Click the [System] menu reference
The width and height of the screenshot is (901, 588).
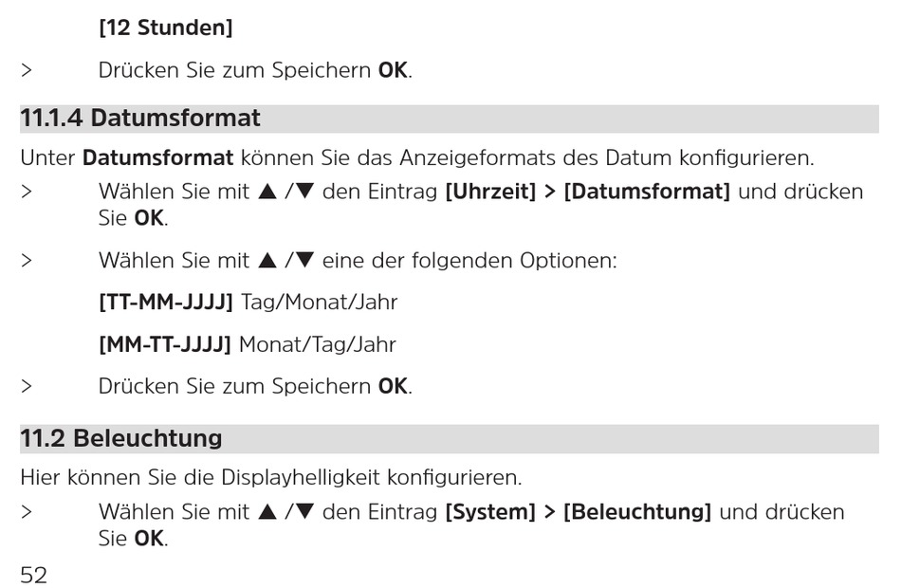(490, 512)
